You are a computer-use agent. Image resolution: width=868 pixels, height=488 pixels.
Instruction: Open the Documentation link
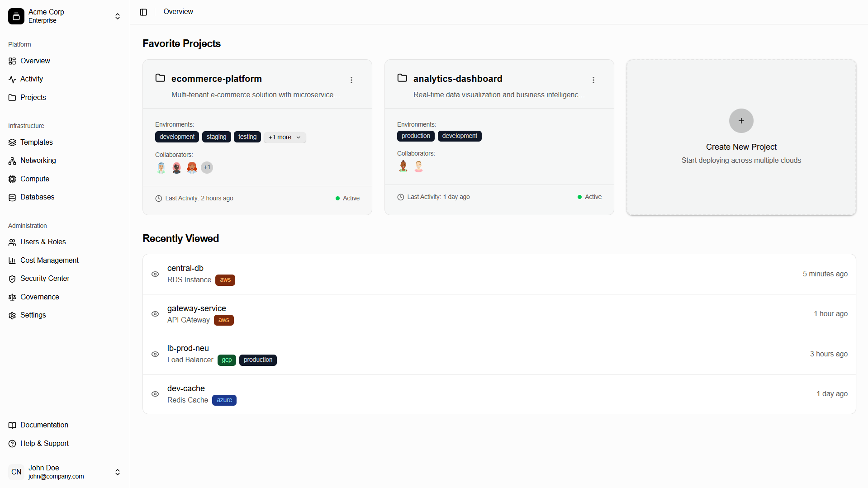click(44, 425)
